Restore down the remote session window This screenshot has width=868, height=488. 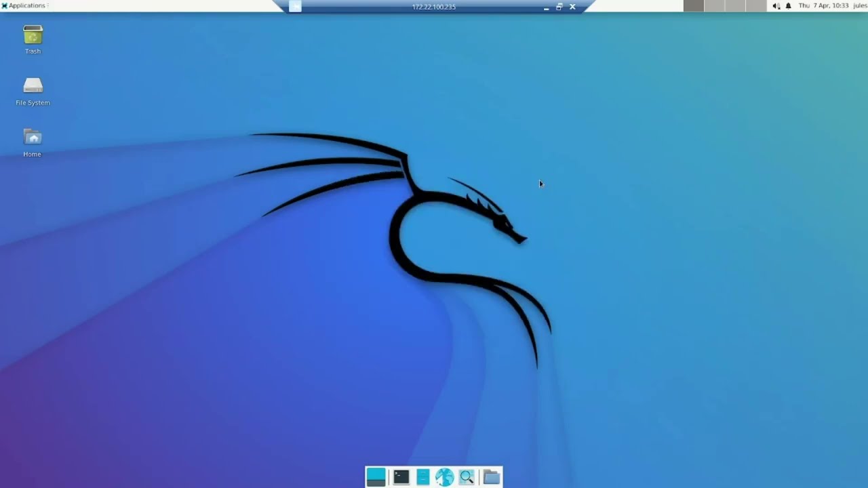tap(559, 7)
